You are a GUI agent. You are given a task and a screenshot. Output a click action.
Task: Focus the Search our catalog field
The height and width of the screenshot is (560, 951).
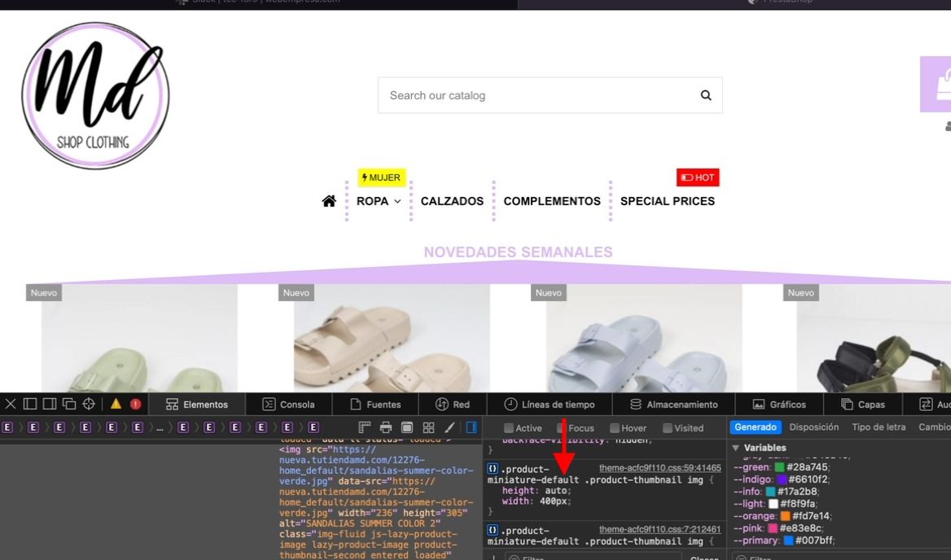tap(550, 95)
